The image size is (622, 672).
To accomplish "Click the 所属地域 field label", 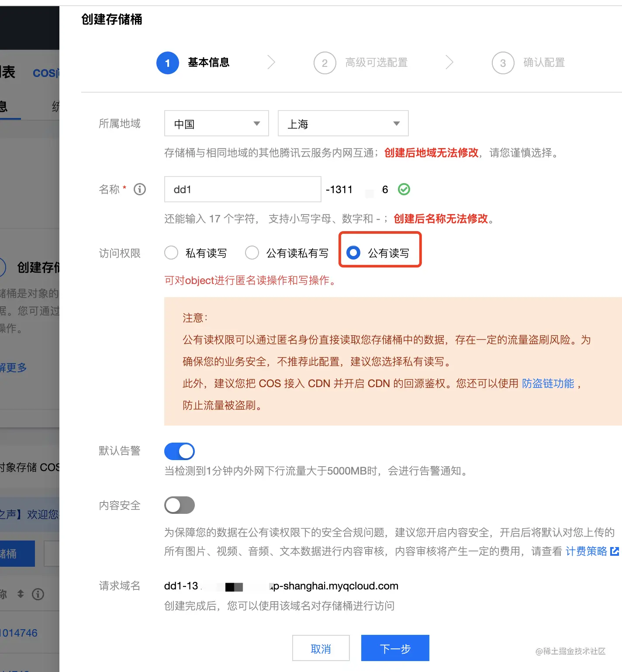I will coord(120,124).
